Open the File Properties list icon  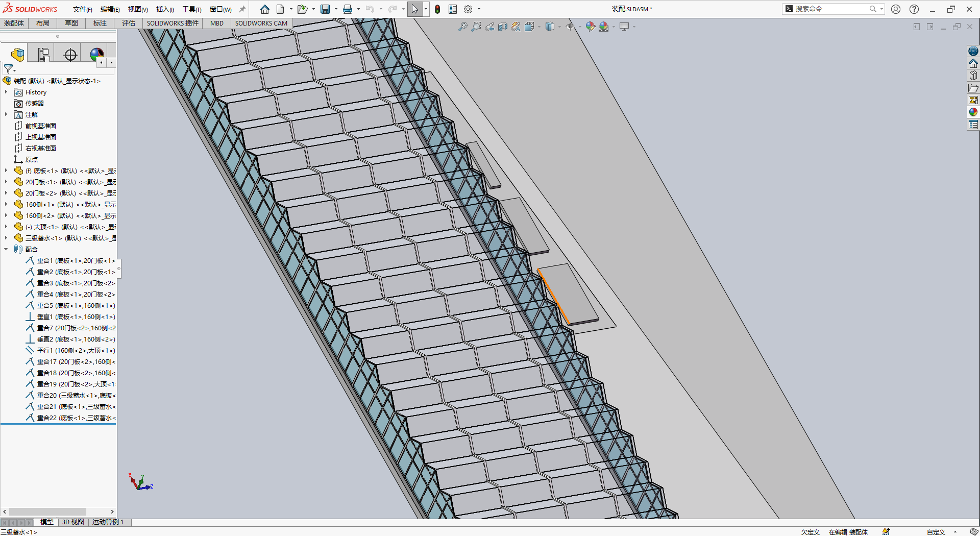453,9
